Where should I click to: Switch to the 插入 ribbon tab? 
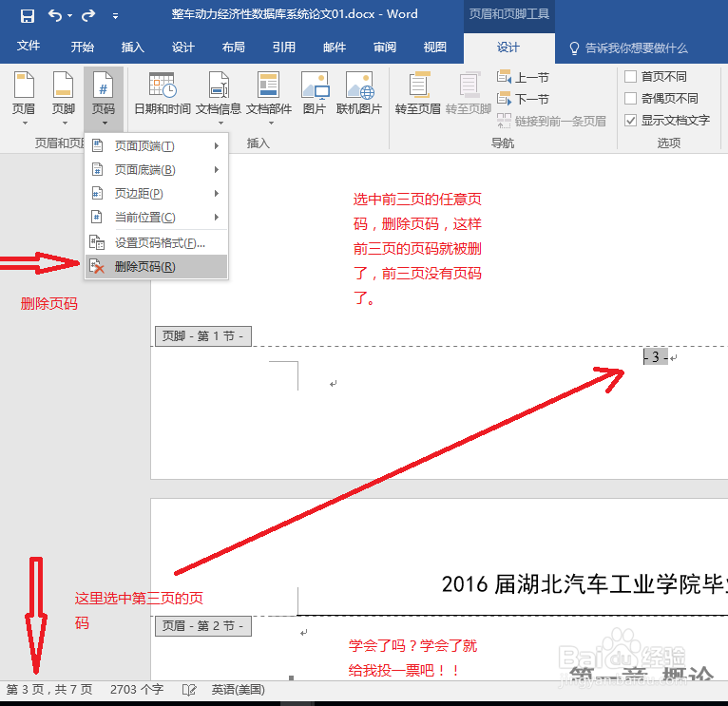tap(132, 47)
